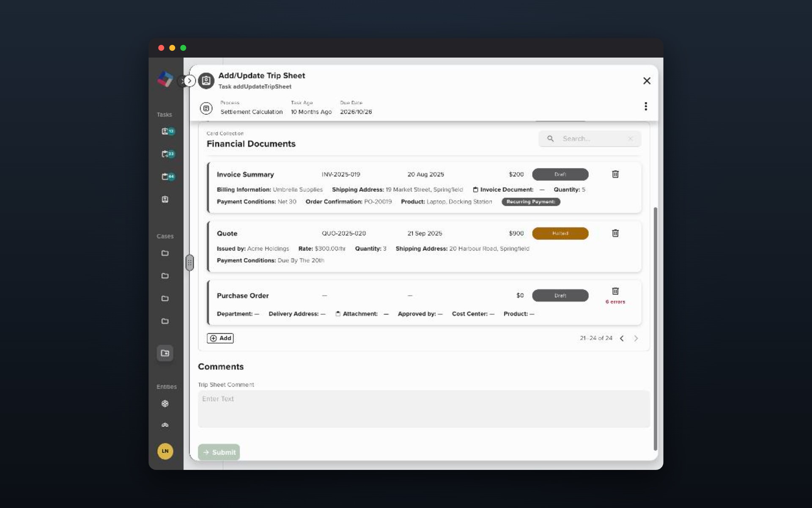Open tasks icon with badge 23
812x508 pixels.
click(x=168, y=154)
